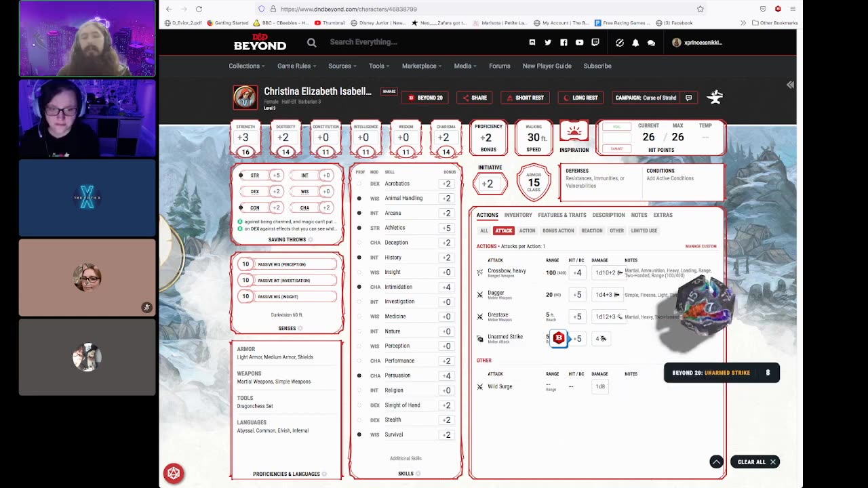Reload the page with browser refresh icon
Viewport: 868px width, 488px height.
(x=199, y=9)
